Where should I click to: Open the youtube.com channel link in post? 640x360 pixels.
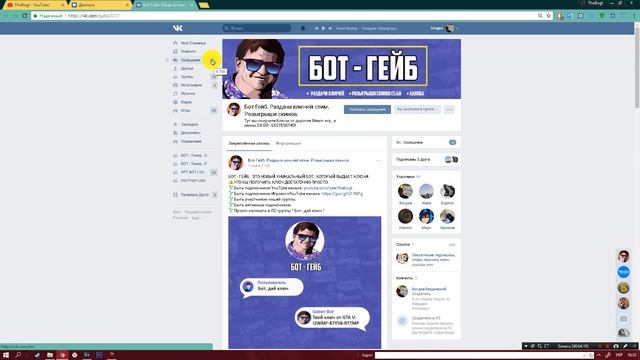coord(328,188)
